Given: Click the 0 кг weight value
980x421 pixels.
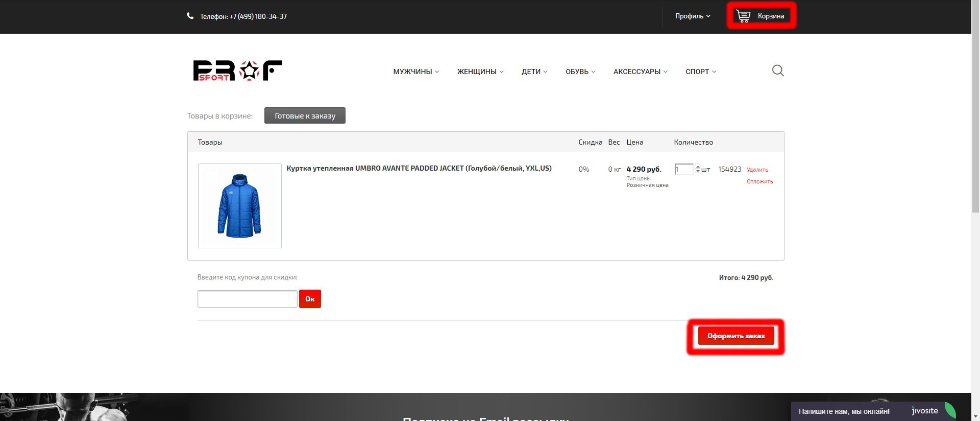Looking at the screenshot, I should (x=615, y=169).
